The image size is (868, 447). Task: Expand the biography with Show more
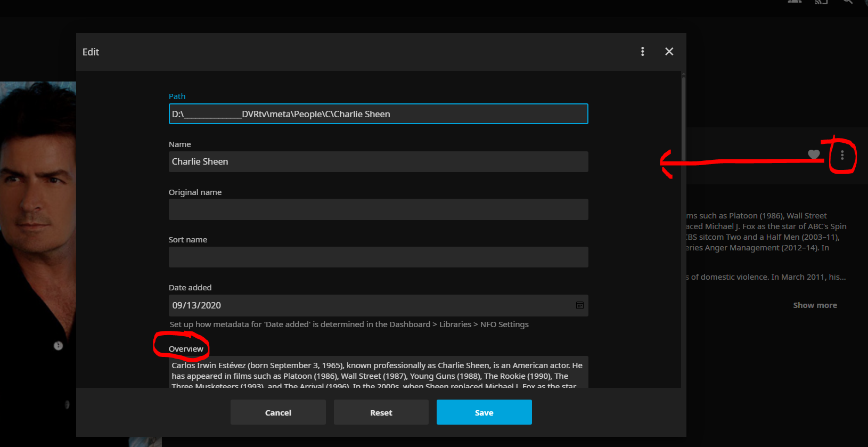coord(815,305)
